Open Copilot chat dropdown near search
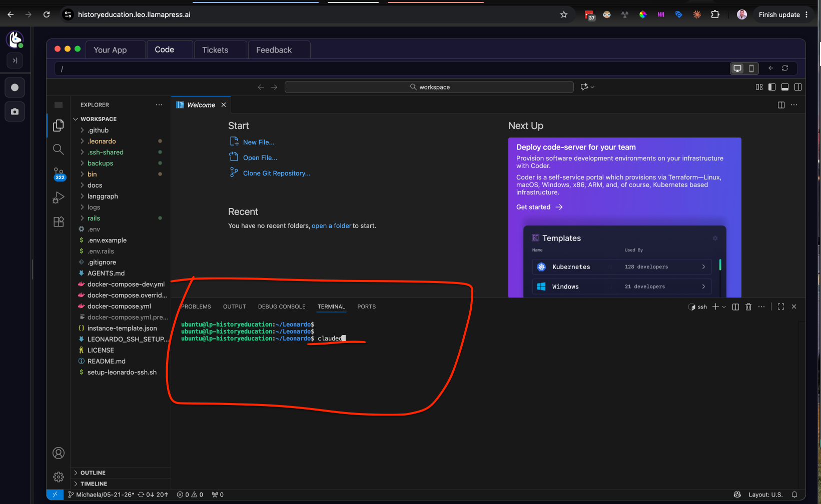 tap(588, 87)
